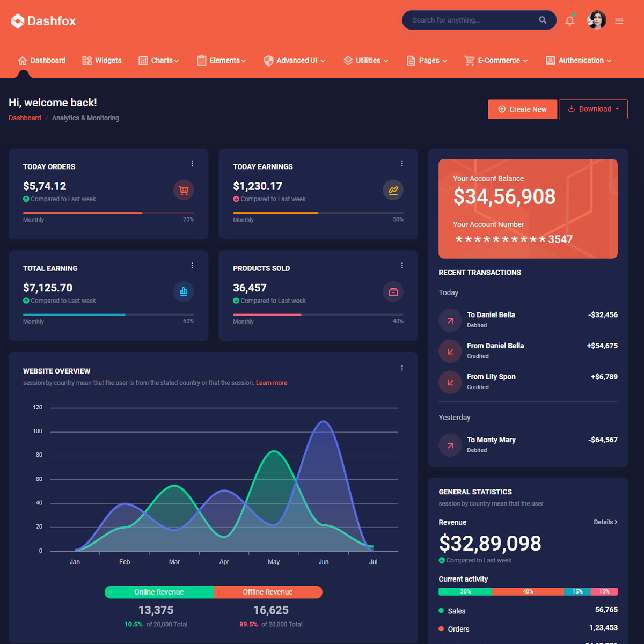Open the Download dropdown button
The image size is (644, 644).
click(593, 109)
